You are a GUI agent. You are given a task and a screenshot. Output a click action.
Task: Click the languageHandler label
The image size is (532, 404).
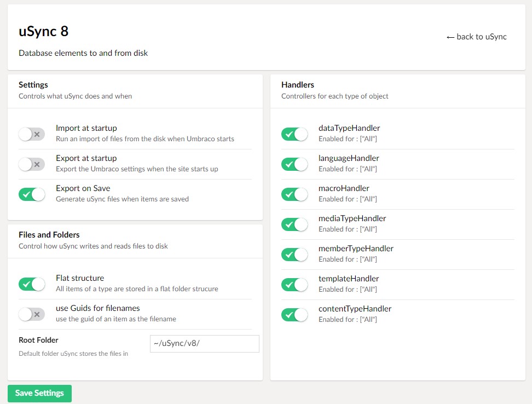(x=349, y=158)
